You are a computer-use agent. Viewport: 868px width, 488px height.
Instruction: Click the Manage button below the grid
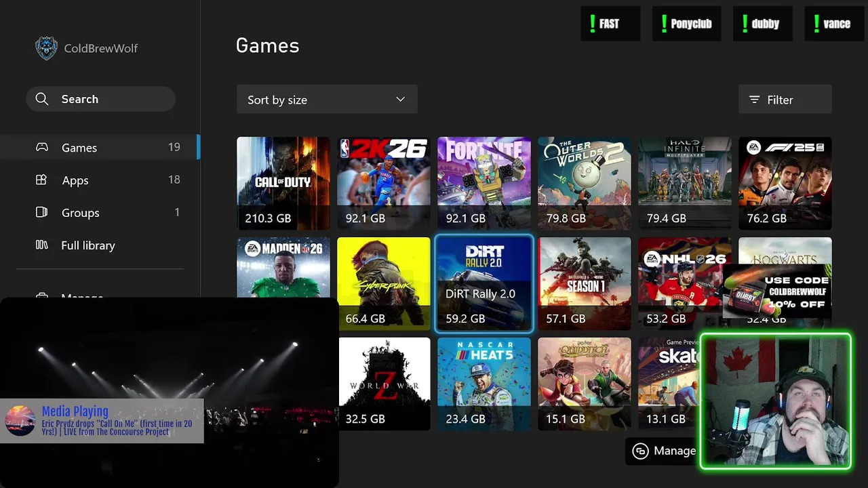tap(663, 451)
